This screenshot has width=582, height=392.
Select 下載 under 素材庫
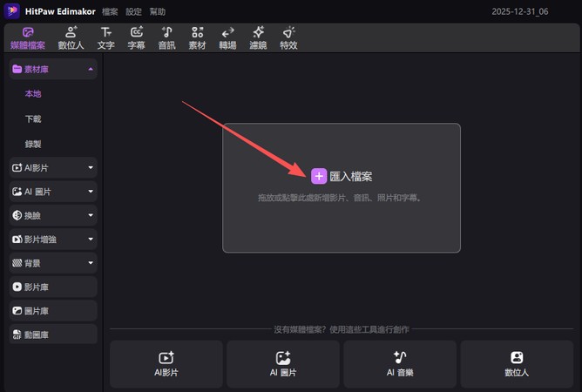[33, 118]
